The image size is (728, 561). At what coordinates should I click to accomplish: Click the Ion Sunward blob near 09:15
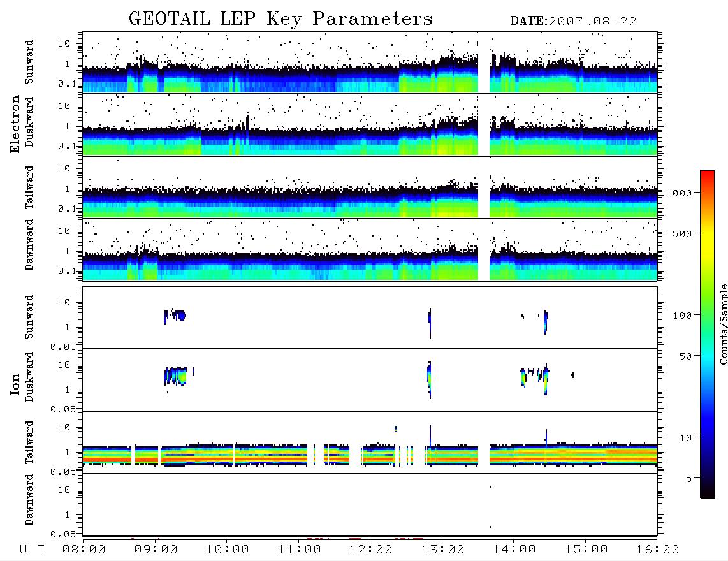tap(175, 316)
